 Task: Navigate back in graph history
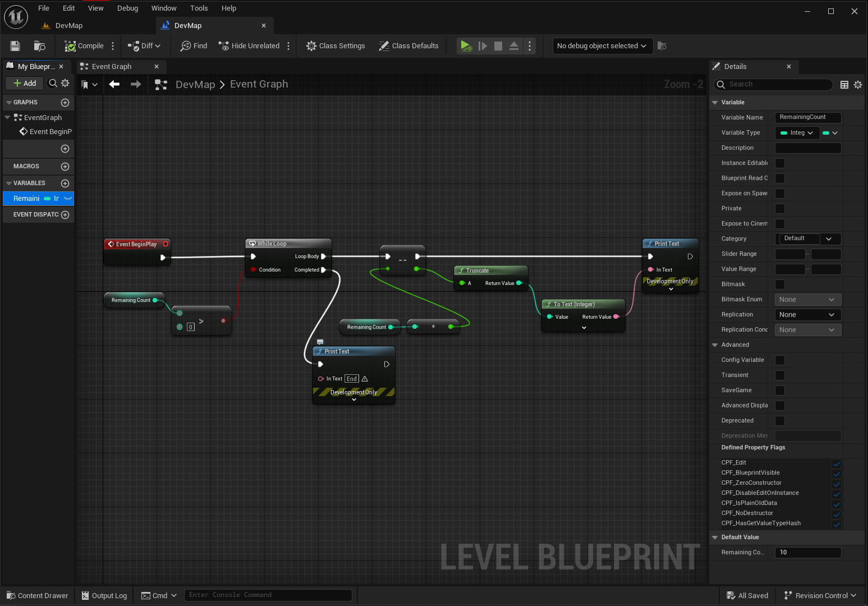[114, 84]
